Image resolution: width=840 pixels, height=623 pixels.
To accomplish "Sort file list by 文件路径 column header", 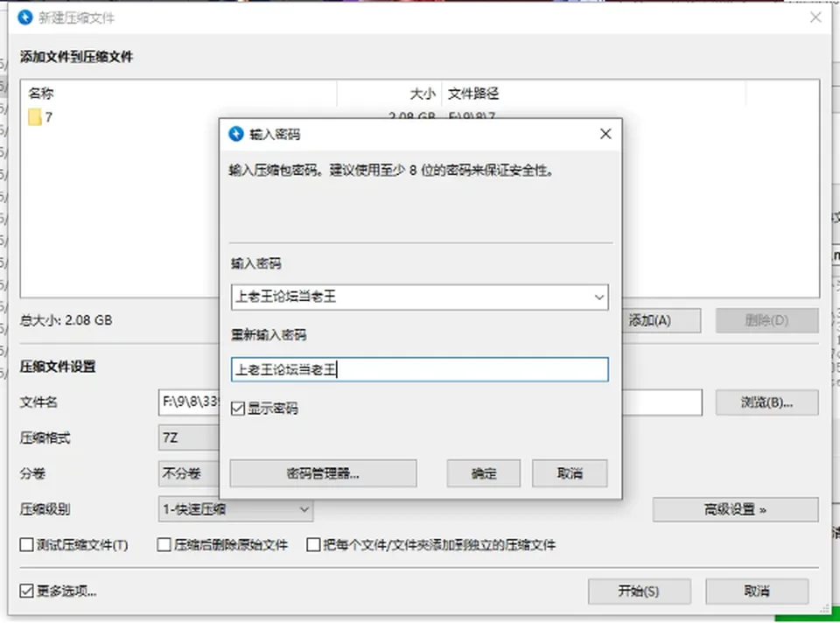I will [593, 94].
